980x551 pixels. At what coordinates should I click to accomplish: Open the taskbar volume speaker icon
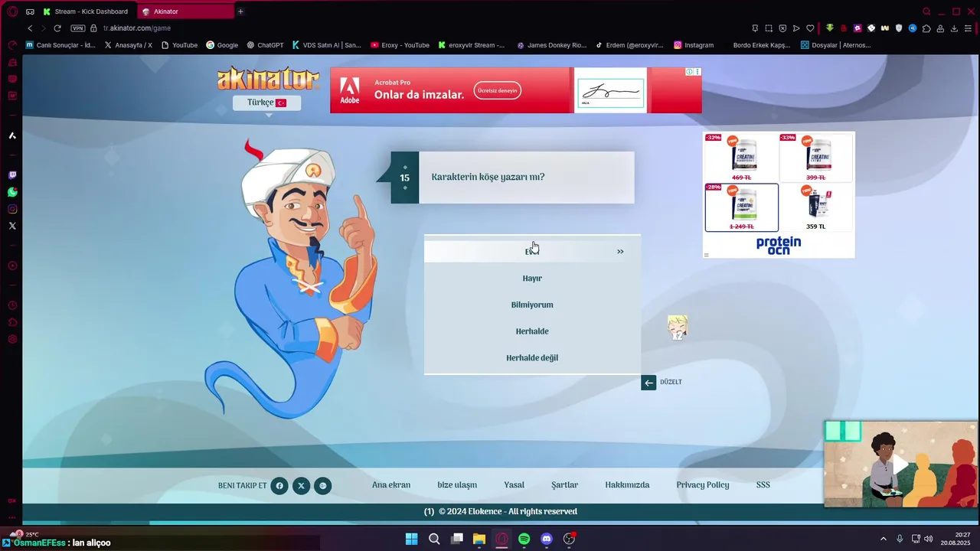tap(929, 539)
